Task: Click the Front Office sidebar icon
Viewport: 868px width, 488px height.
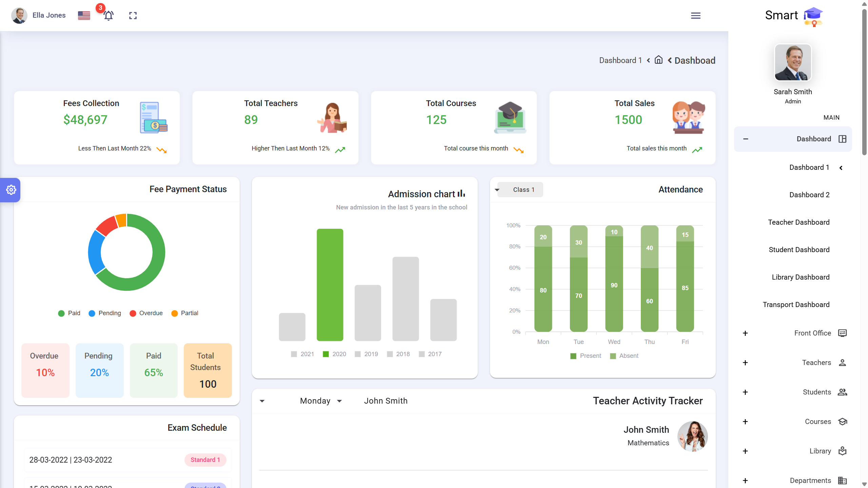Action: tap(842, 333)
